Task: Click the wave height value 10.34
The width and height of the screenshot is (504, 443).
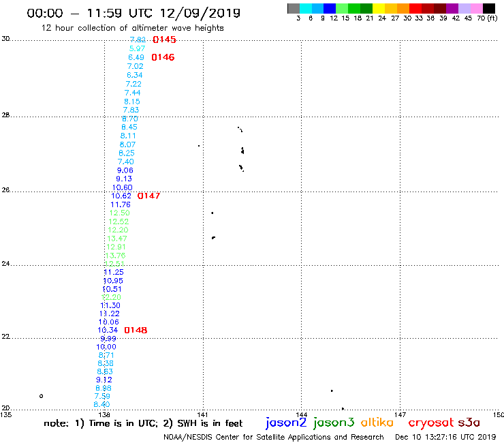Action: coord(108,330)
